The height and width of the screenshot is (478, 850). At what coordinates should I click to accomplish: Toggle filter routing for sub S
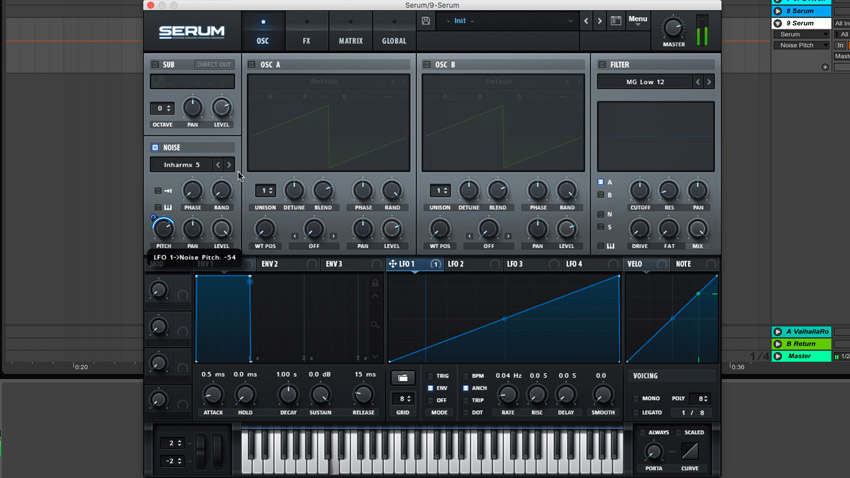(x=601, y=227)
